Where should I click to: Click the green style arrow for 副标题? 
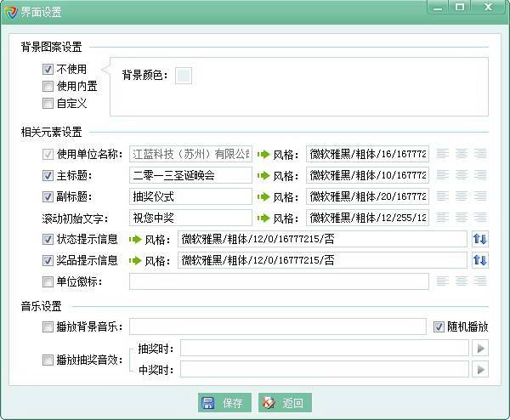[263, 196]
